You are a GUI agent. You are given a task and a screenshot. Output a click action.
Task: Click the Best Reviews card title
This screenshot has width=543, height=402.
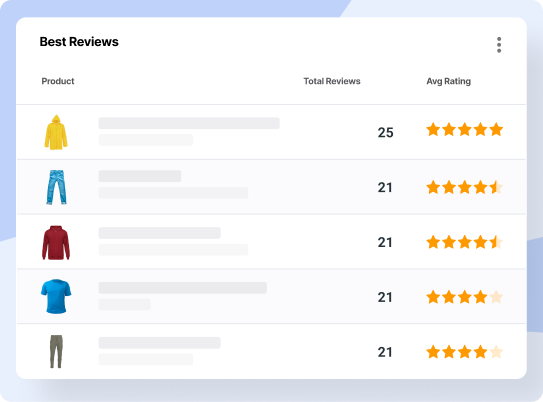tap(79, 42)
